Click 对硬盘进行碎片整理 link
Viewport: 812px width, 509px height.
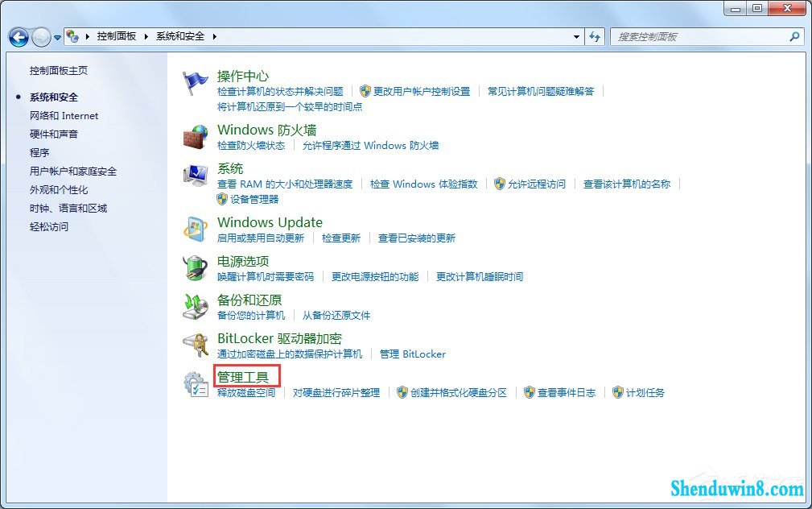tap(336, 393)
